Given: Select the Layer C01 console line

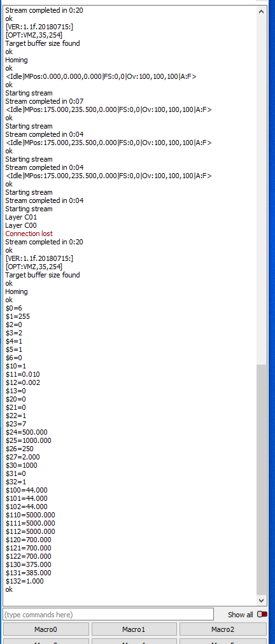Looking at the screenshot, I should point(21,217).
